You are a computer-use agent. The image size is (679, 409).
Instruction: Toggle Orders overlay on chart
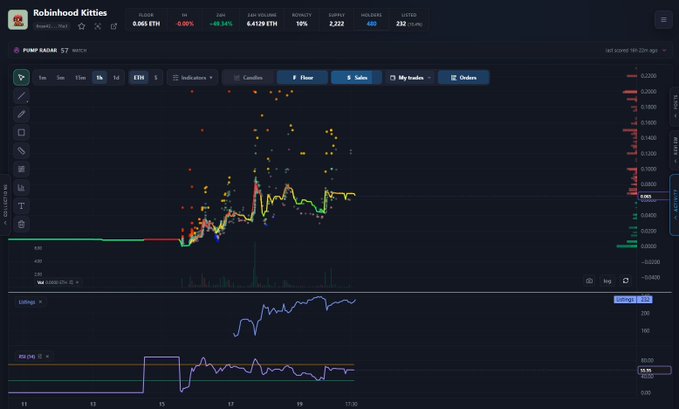[463, 78]
